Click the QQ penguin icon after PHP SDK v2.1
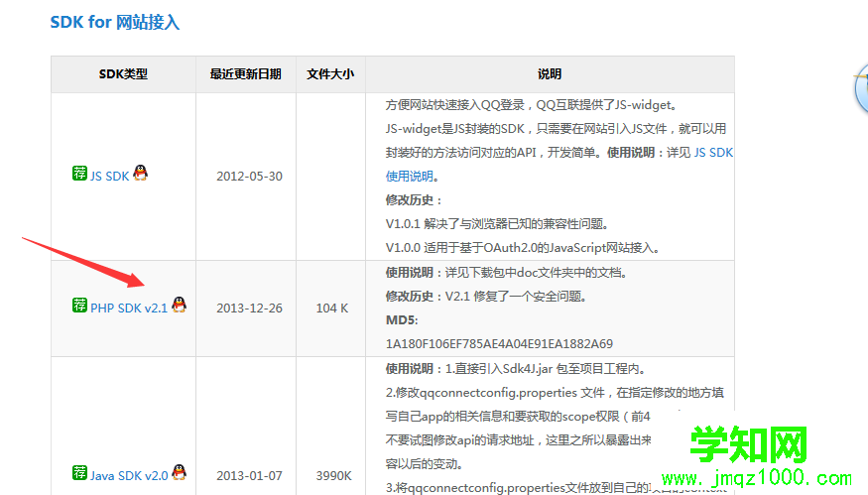Screen dimensions: 868x495 (x=179, y=305)
